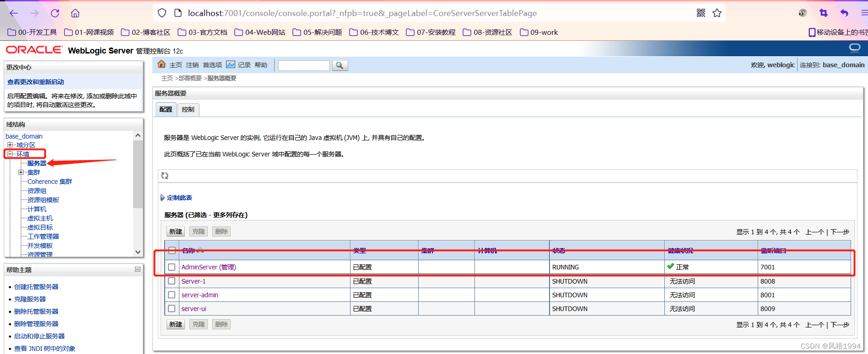Select Coherence 集群 in the tree
This screenshot has width=868, height=354.
[50, 182]
